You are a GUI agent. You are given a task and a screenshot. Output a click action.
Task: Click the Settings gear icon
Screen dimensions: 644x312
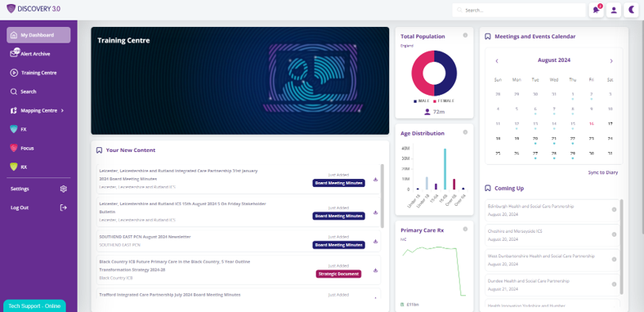point(63,189)
